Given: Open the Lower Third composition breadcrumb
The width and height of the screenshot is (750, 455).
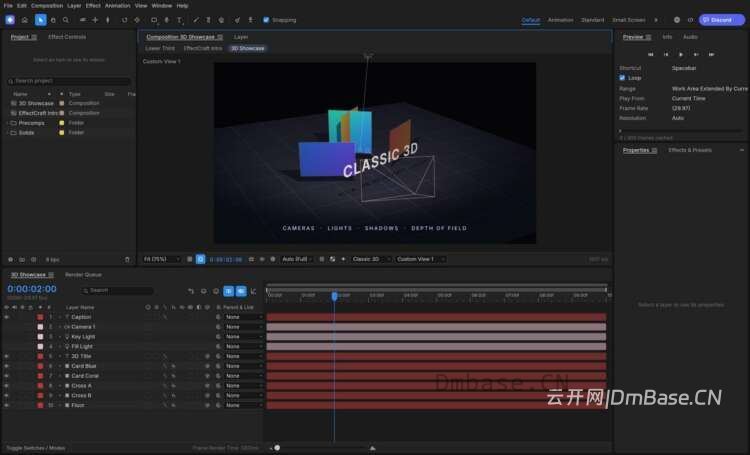Looking at the screenshot, I should point(160,48).
